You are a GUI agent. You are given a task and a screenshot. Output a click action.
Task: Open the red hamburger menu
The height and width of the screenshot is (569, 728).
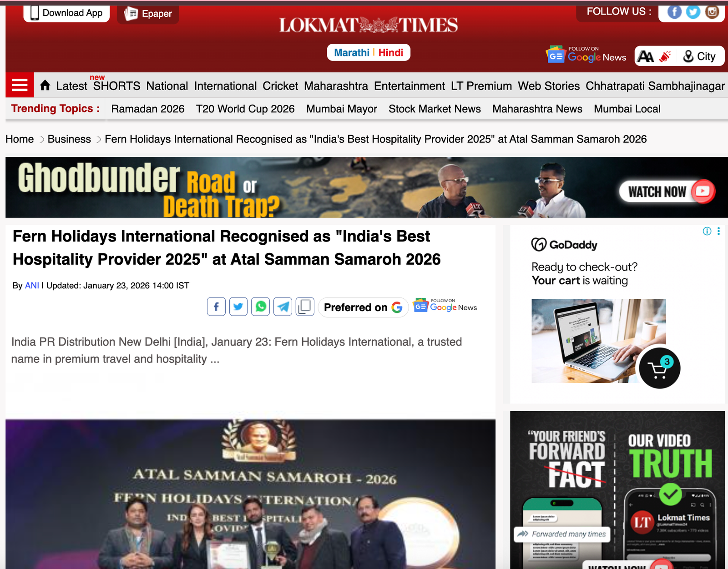coord(20,85)
